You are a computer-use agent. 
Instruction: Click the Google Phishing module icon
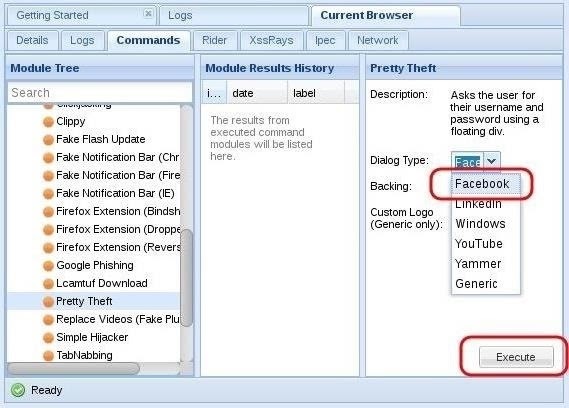[48, 266]
